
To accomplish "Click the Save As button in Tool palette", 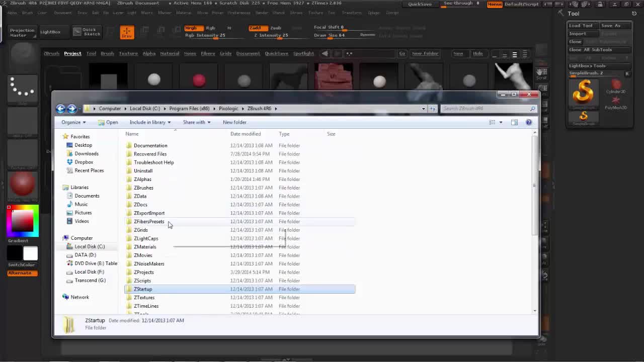I will pyautogui.click(x=615, y=26).
